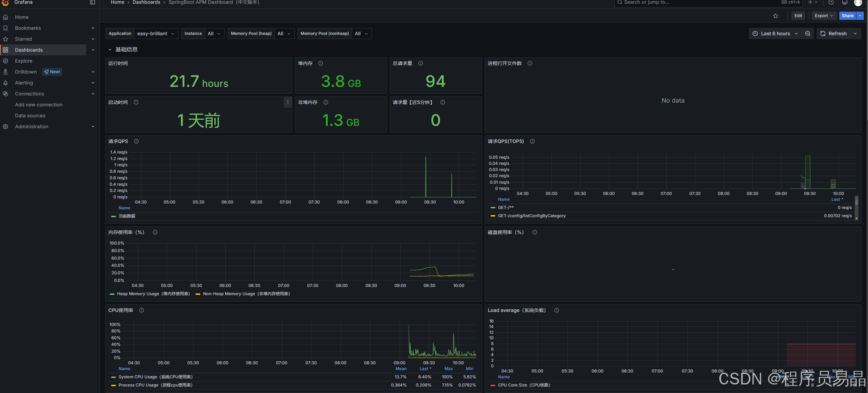Star this dashboard with the star icon
868x393 pixels.
776,16
